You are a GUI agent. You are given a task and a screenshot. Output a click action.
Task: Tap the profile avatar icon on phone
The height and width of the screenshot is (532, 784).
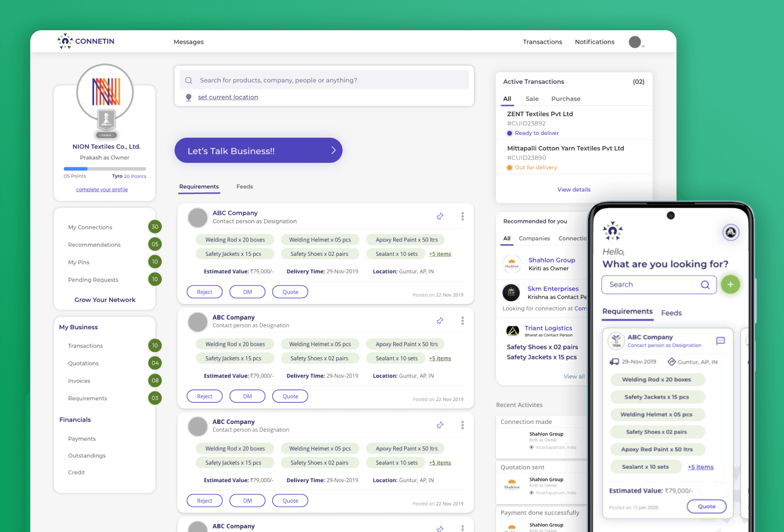[731, 232]
